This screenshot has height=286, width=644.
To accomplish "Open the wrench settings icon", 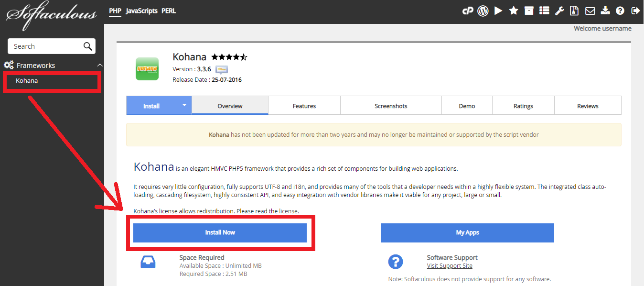I will (x=559, y=11).
